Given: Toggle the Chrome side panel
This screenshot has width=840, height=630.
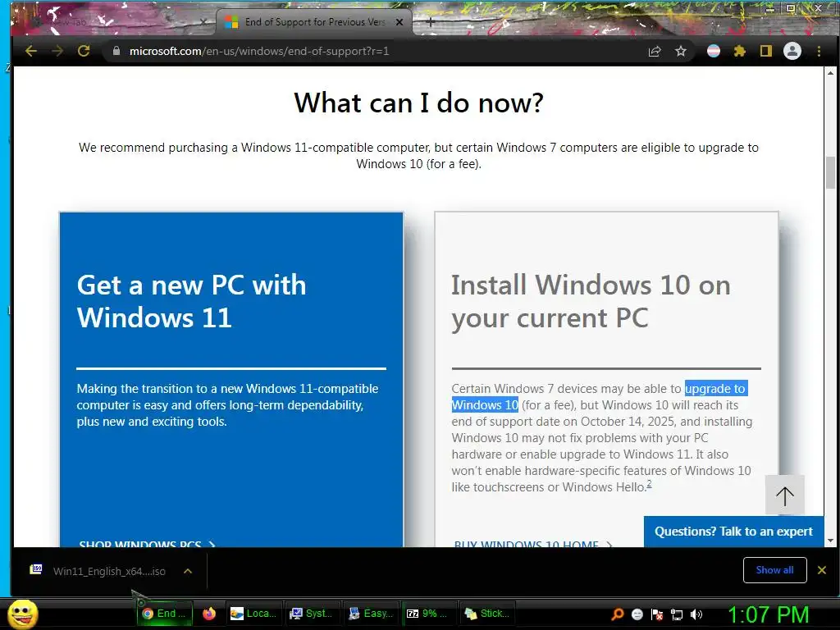Looking at the screenshot, I should coord(766,52).
